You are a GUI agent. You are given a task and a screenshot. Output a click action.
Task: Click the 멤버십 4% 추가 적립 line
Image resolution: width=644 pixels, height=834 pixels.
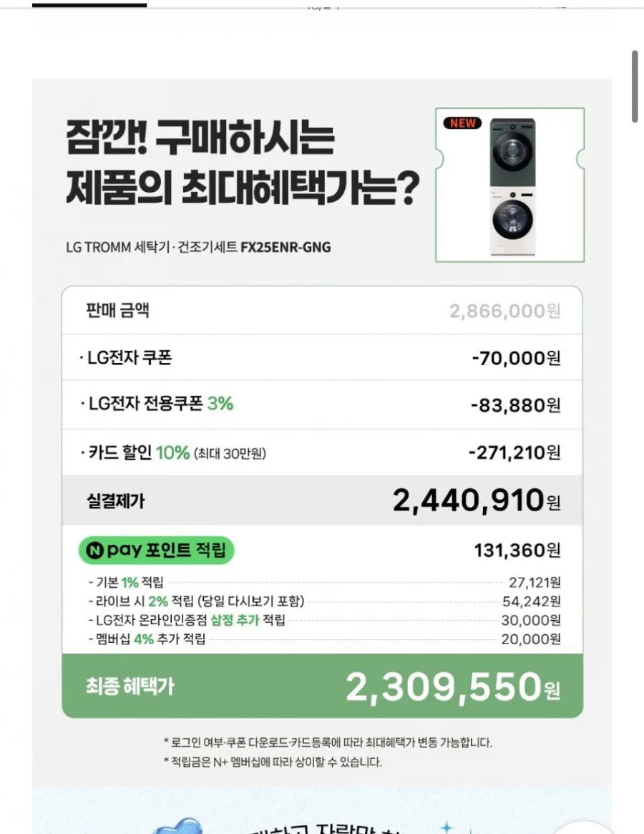point(324,639)
